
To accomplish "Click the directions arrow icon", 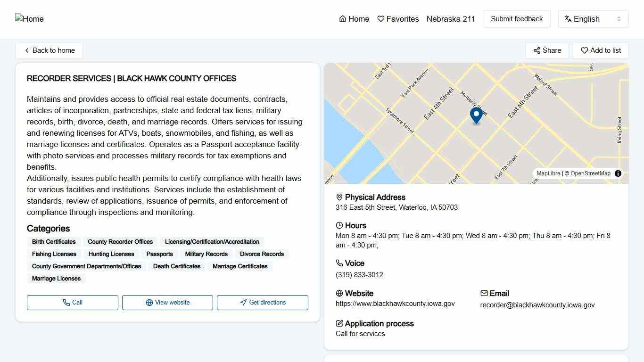I will click(244, 302).
